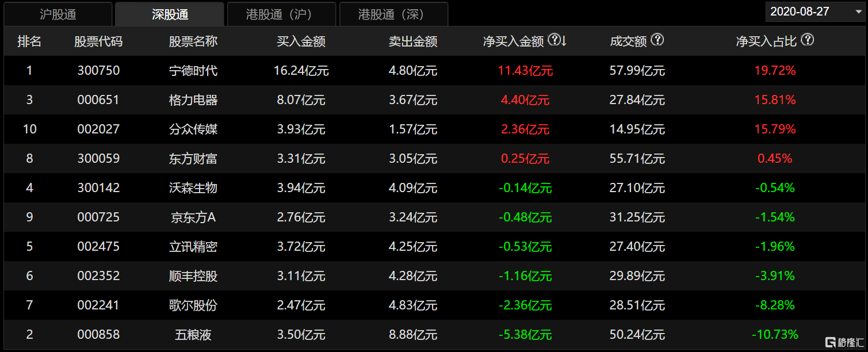Click net buy value -5.38亿元

pos(525,334)
